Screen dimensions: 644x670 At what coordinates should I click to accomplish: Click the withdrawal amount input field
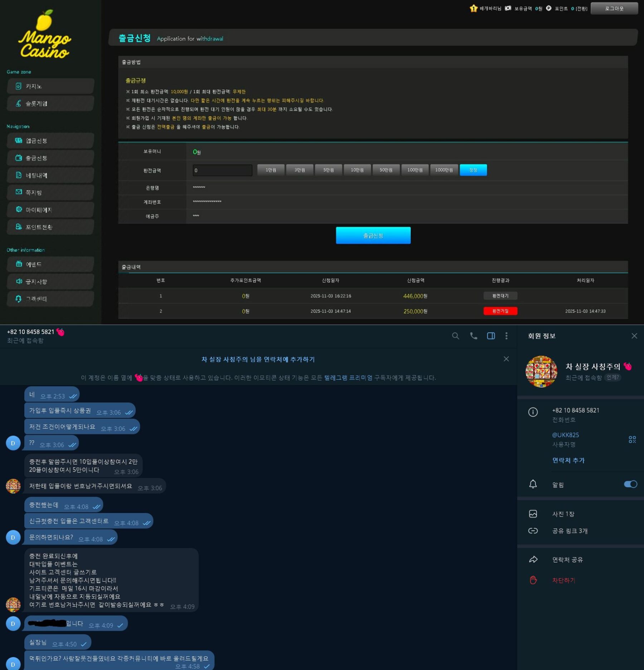click(222, 170)
